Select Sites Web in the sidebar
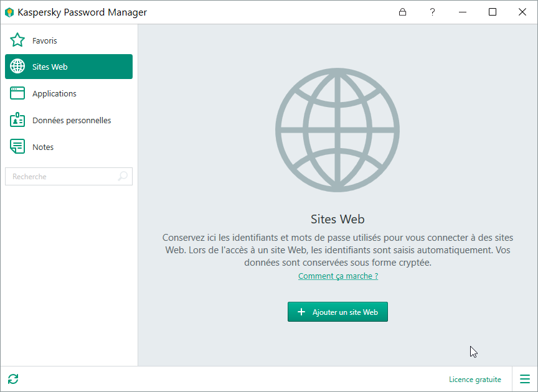This screenshot has height=392, width=538. pos(68,67)
